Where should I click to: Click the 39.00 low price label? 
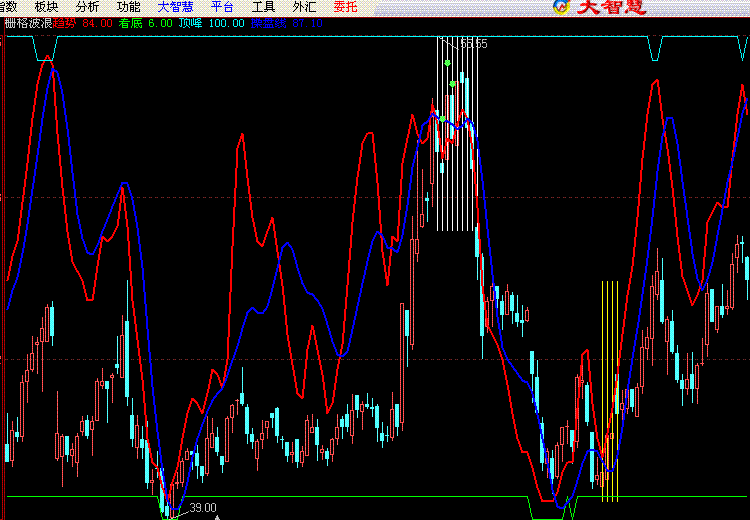click(x=203, y=508)
